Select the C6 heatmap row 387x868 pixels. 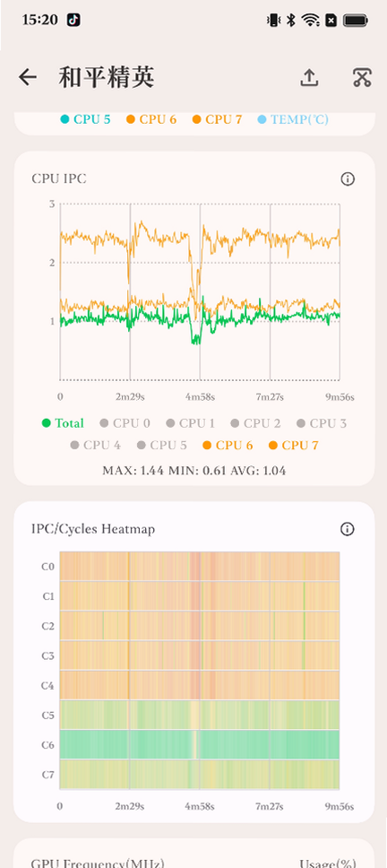200,744
